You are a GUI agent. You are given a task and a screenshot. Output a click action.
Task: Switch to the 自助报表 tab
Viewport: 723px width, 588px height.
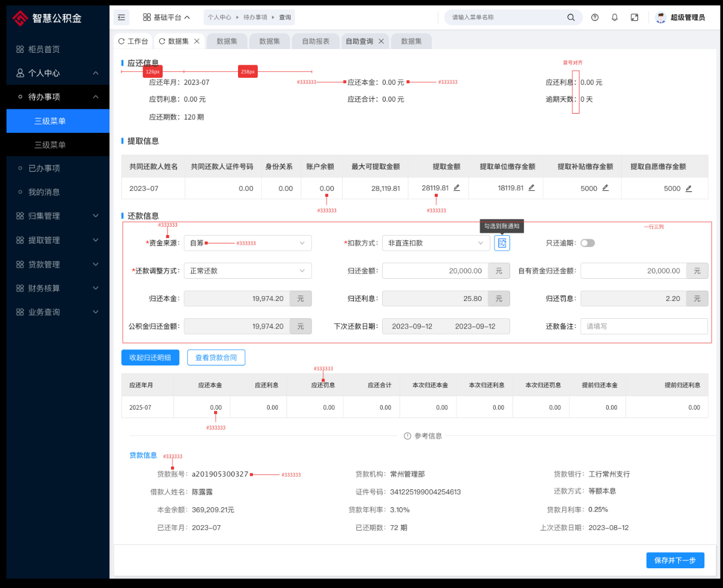click(x=316, y=41)
